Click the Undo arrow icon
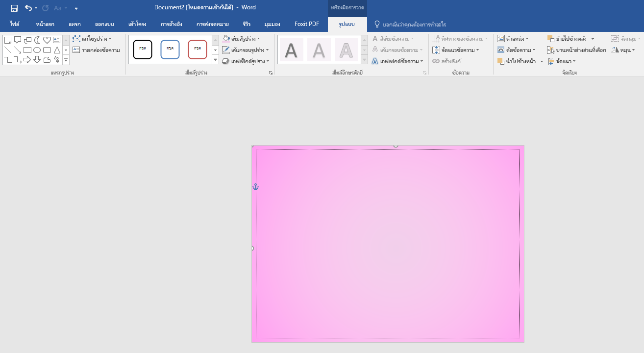Viewport: 644px width, 353px height. (x=28, y=8)
